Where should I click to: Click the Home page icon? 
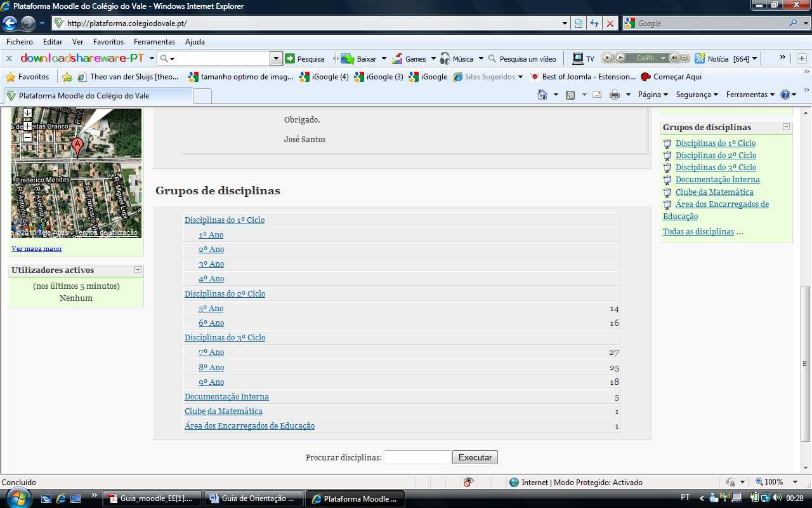[x=542, y=95]
